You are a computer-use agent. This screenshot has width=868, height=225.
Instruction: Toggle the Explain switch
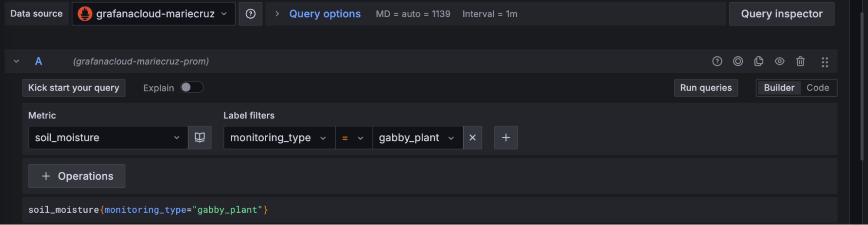pos(191,88)
